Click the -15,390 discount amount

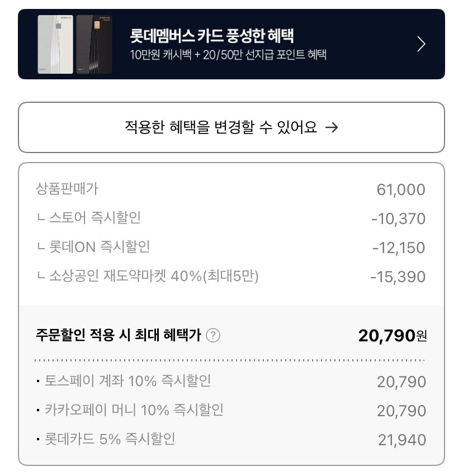(398, 277)
